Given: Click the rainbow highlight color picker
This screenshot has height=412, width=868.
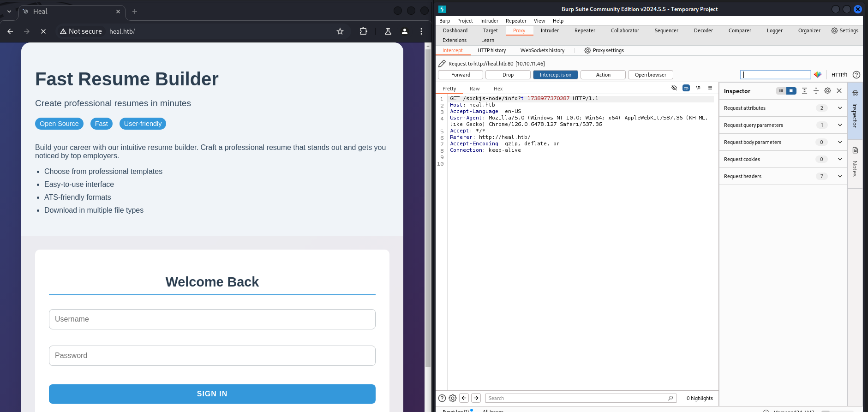Looking at the screenshot, I should [818, 75].
